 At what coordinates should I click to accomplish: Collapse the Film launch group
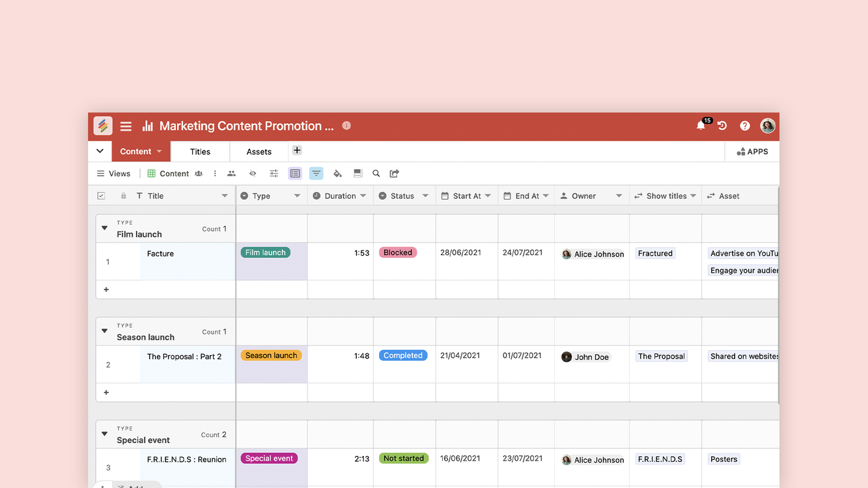104,228
